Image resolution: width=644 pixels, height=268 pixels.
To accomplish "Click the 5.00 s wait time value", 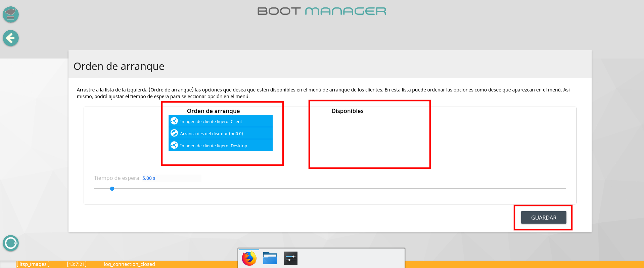I will click(x=149, y=178).
